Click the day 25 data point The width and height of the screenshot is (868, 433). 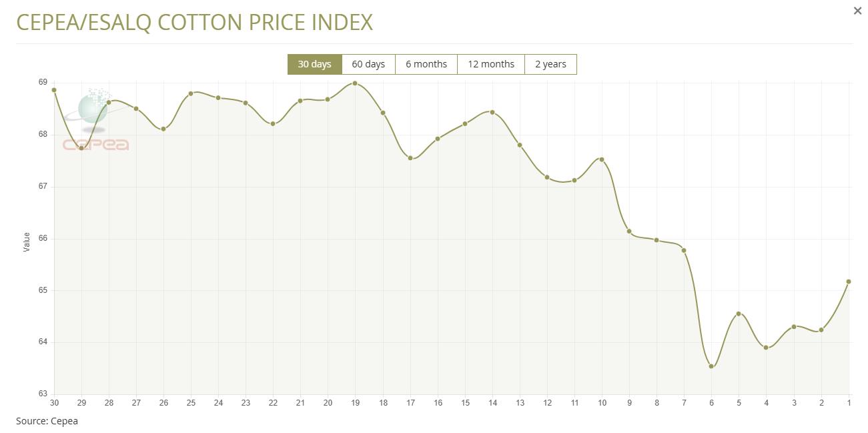191,93
